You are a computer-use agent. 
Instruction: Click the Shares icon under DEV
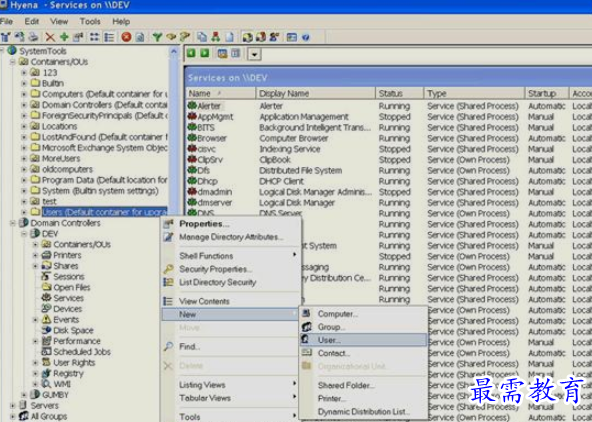click(46, 266)
